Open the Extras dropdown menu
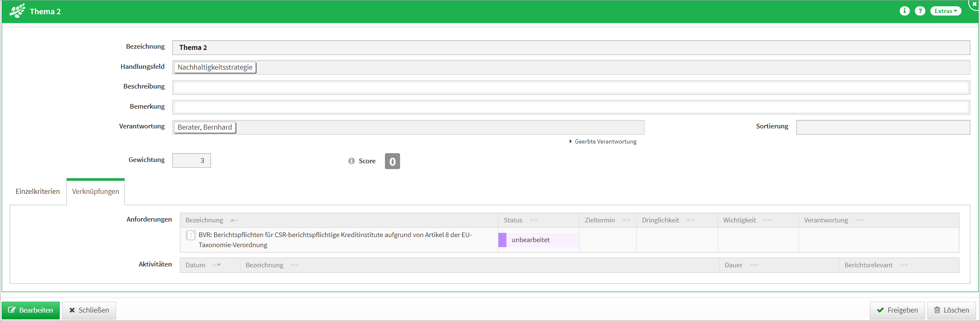Screen dimensions: 980x321 (946, 11)
